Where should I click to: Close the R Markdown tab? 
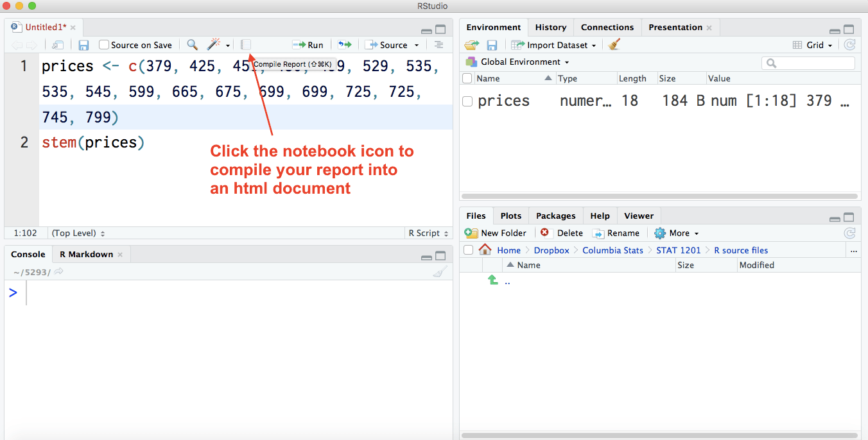[121, 255]
